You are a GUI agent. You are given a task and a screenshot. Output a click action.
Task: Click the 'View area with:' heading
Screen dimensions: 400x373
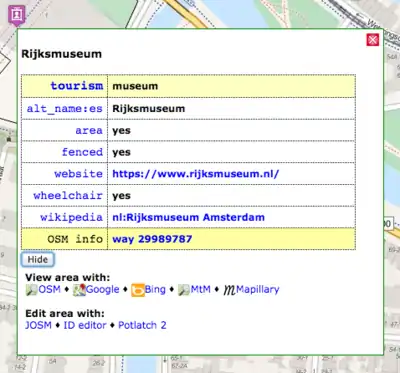point(67,277)
